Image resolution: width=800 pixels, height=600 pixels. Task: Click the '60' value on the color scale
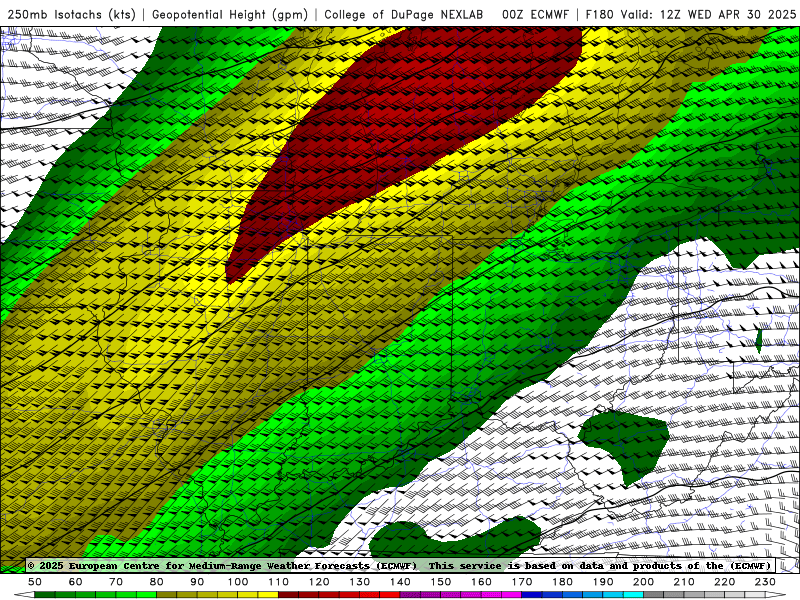tap(76, 582)
